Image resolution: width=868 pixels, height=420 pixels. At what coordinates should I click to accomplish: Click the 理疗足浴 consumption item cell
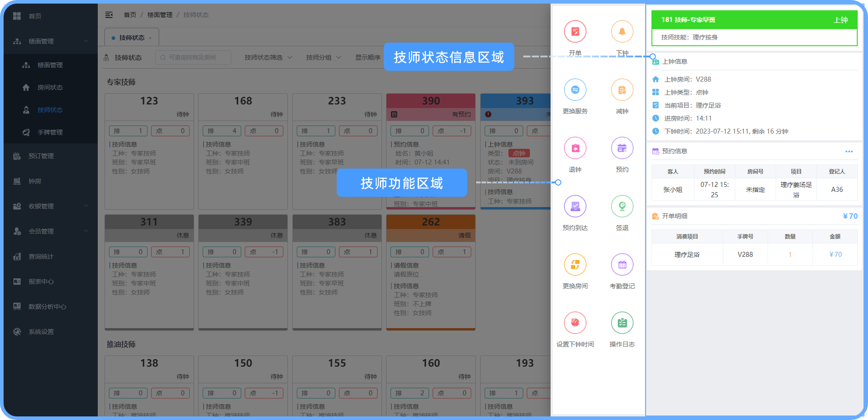click(687, 255)
